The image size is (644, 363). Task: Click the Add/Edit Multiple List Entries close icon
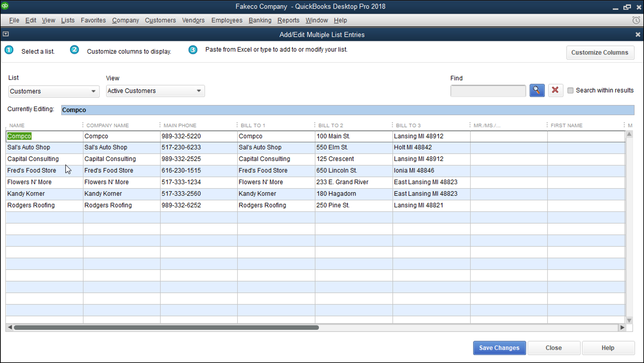coord(638,35)
